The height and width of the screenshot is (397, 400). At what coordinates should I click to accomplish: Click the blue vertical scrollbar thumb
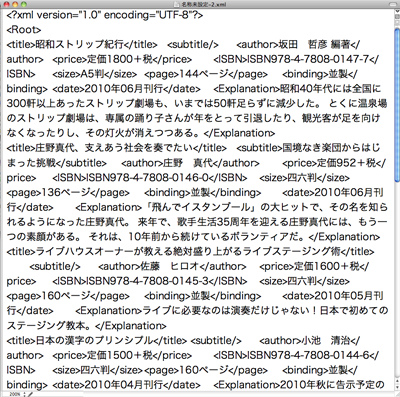click(x=397, y=105)
